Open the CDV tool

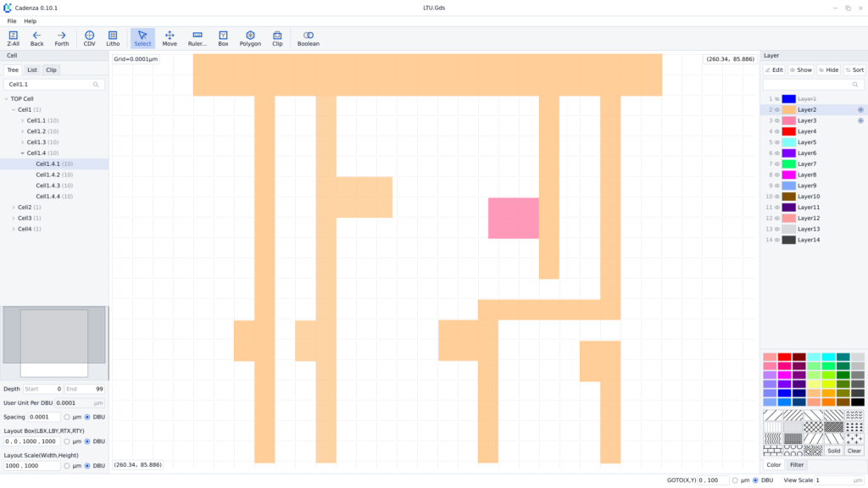89,38
